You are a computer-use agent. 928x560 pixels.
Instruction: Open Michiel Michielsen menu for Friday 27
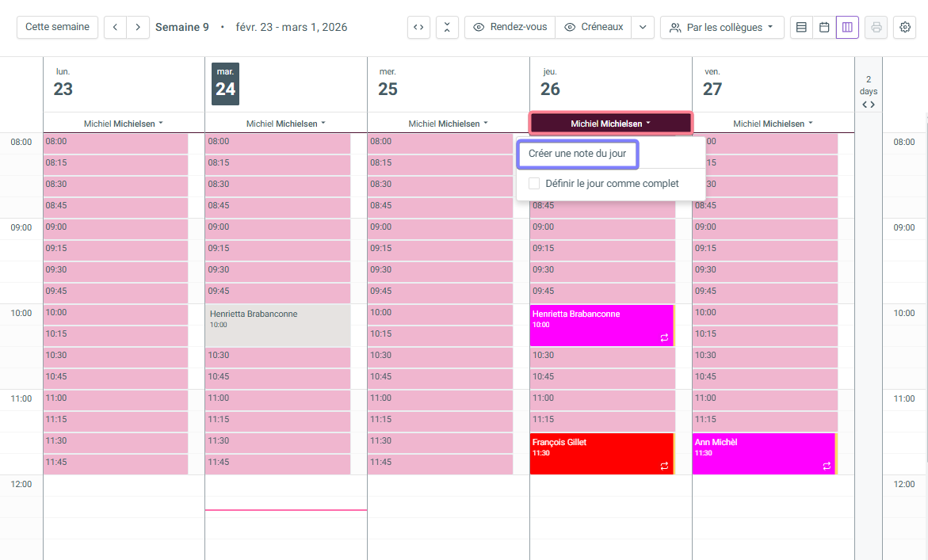click(x=773, y=124)
